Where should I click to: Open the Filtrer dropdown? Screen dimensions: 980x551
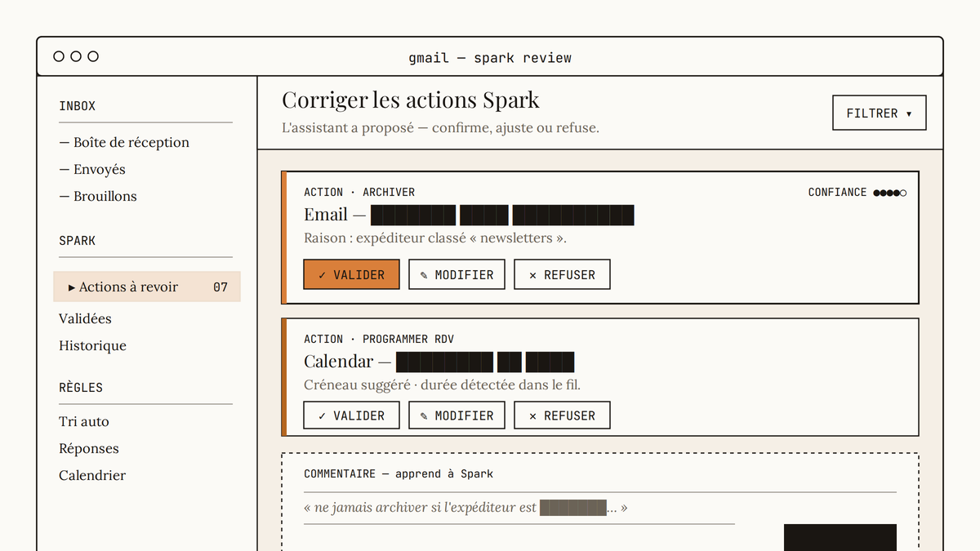click(880, 113)
